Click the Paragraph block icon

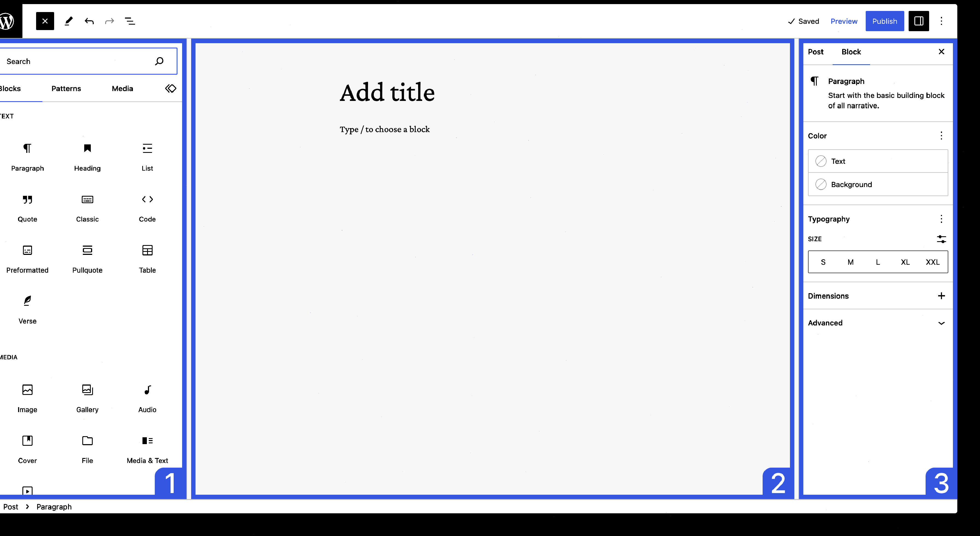pyautogui.click(x=27, y=148)
